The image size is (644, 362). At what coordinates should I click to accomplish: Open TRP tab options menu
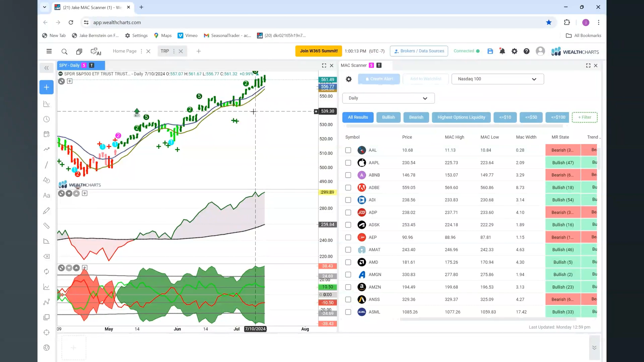[x=174, y=51]
